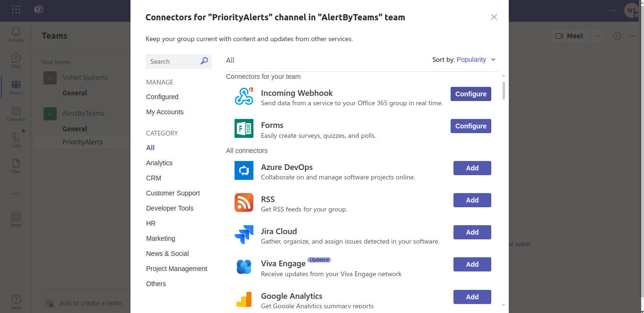644x313 pixels.
Task: Open My Accounts in Manage section
Action: click(165, 112)
